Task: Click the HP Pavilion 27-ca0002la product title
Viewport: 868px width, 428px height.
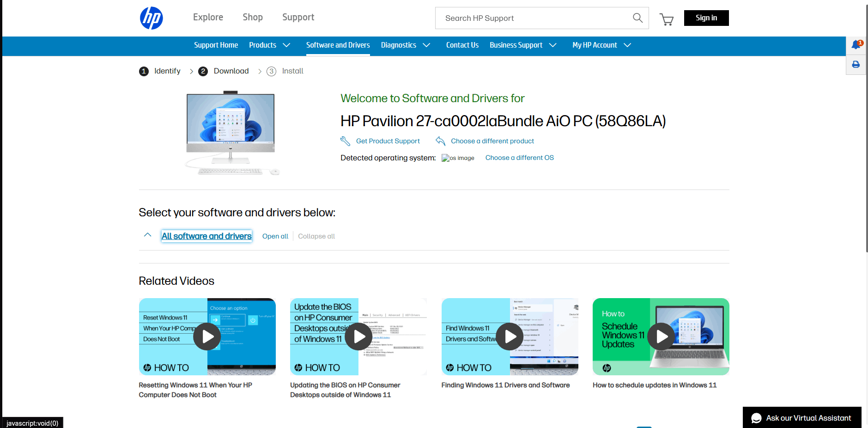Action: [x=503, y=121]
